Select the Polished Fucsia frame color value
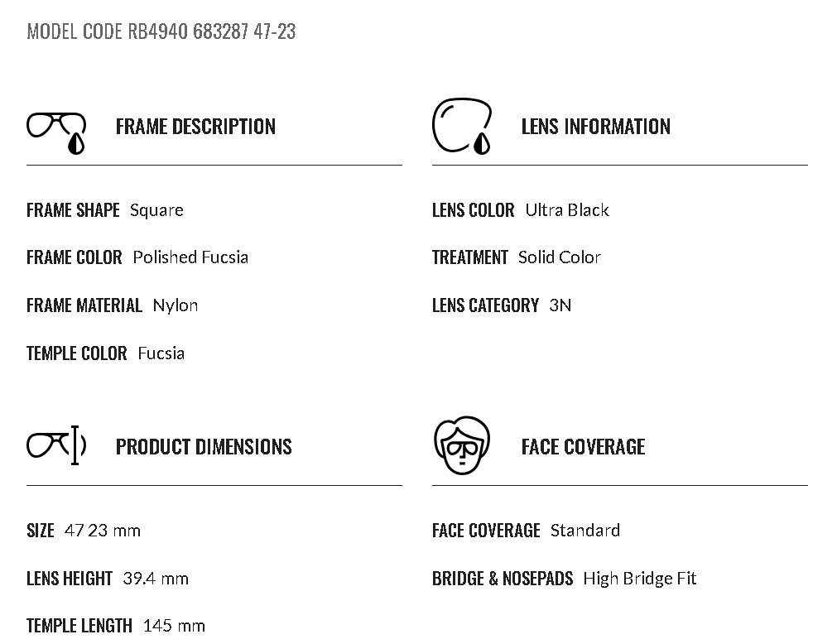 coord(190,257)
